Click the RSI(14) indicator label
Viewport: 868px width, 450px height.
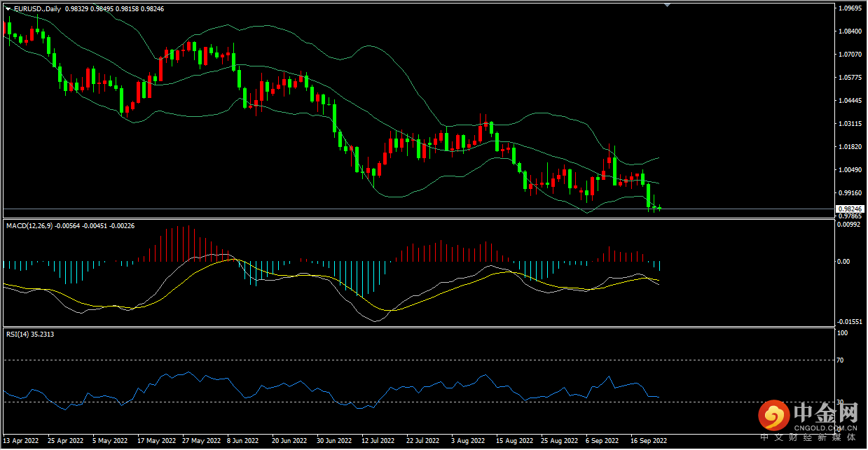18,334
